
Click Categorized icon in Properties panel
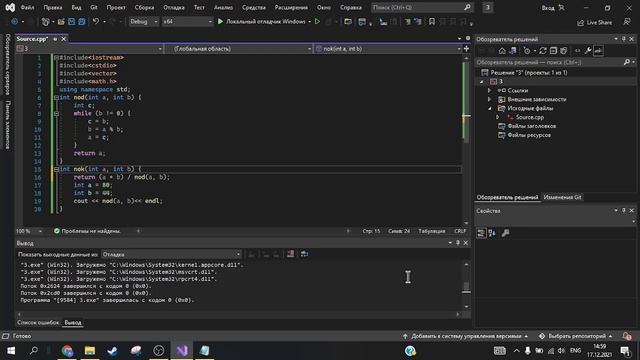(x=481, y=233)
